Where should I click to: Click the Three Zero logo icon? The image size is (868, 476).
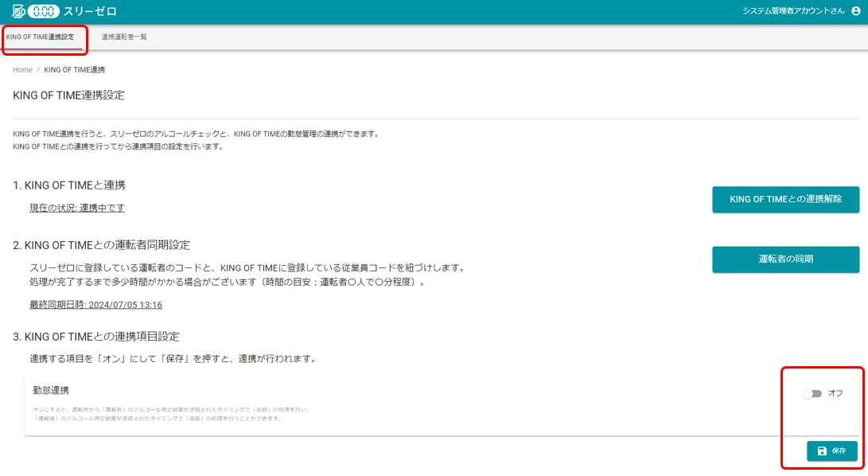36,11
